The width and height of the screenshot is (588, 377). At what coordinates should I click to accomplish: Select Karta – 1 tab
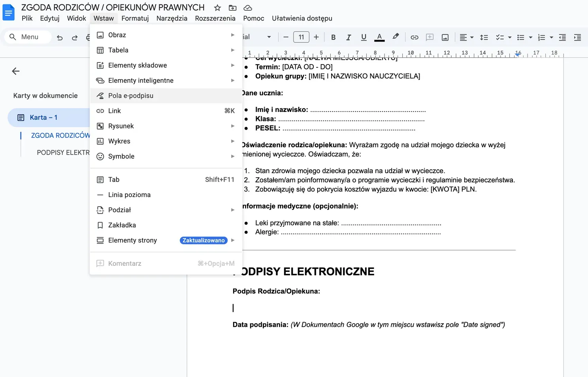coord(49,117)
